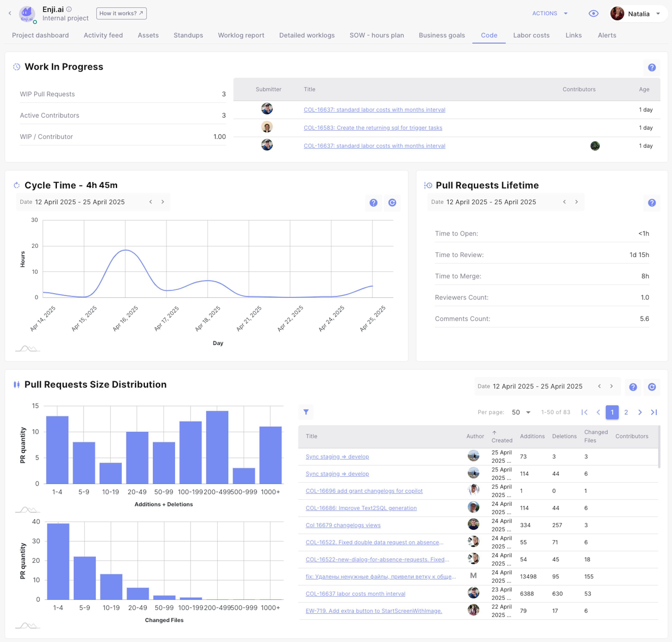
Task: Refresh Pull Requests Size Distribution data
Action: point(651,387)
